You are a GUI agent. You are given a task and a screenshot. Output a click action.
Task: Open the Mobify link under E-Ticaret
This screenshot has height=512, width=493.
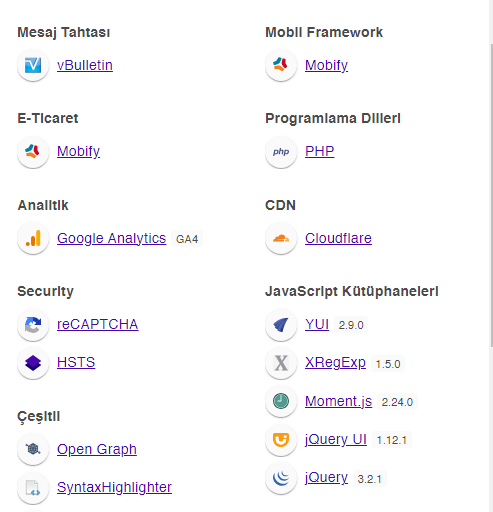pyautogui.click(x=78, y=151)
